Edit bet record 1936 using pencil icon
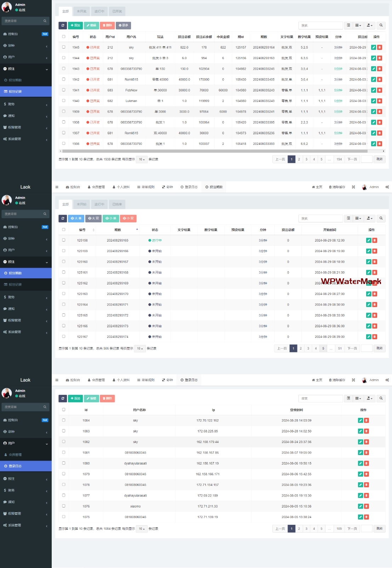Viewport: 392px width, 568px height. click(x=373, y=144)
